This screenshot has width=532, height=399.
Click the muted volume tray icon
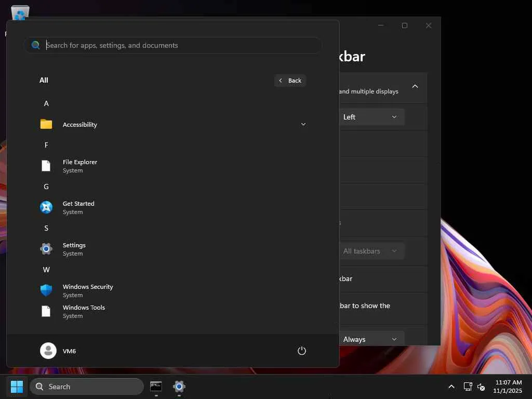[x=481, y=387]
